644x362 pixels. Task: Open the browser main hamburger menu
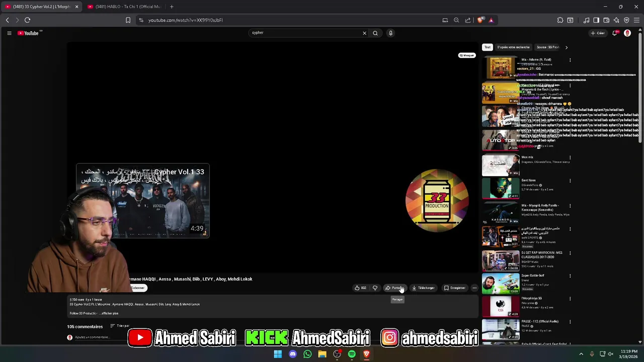click(636, 20)
